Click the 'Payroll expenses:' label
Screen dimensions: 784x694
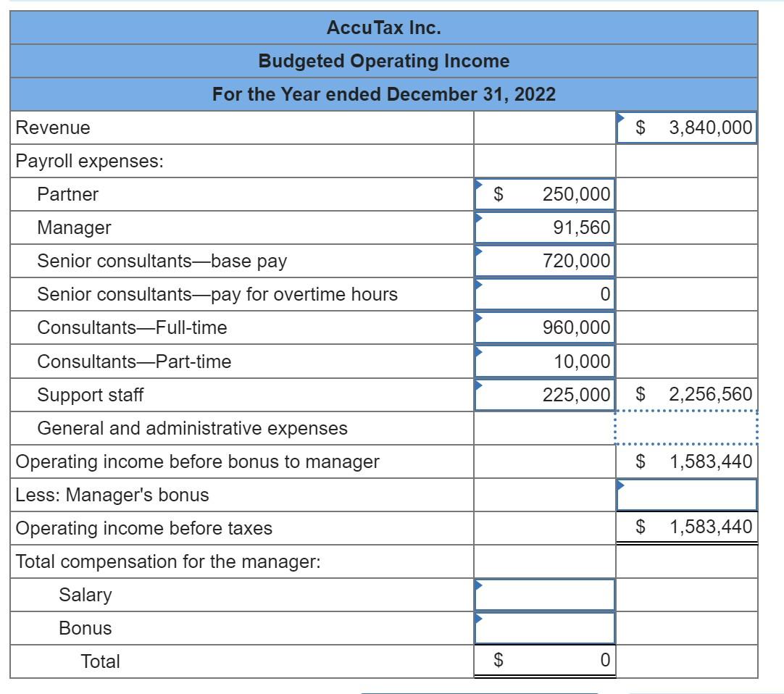(90, 161)
